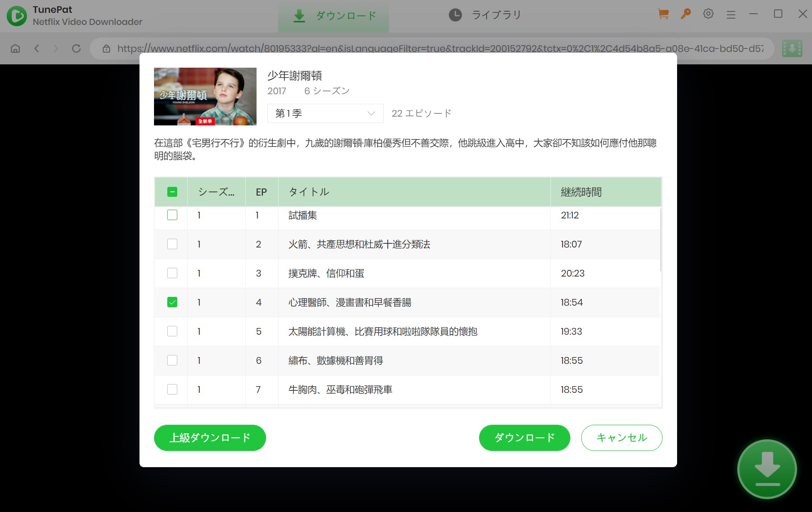Check episode 5 太陽能計算機 checkbox
812x512 pixels.
coord(172,331)
